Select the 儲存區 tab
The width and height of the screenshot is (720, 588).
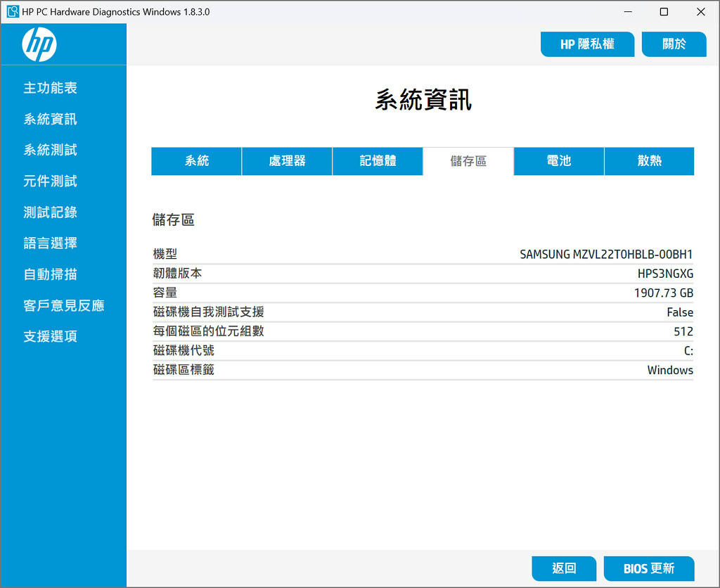pos(468,161)
